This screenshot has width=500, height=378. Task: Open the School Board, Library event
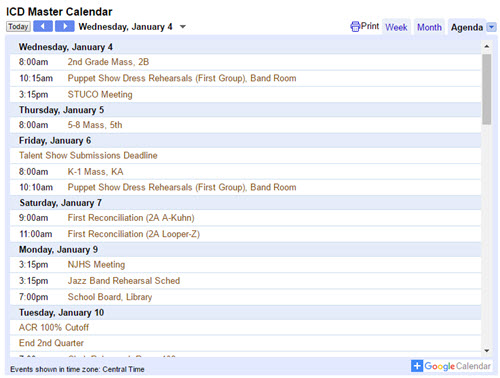[110, 297]
